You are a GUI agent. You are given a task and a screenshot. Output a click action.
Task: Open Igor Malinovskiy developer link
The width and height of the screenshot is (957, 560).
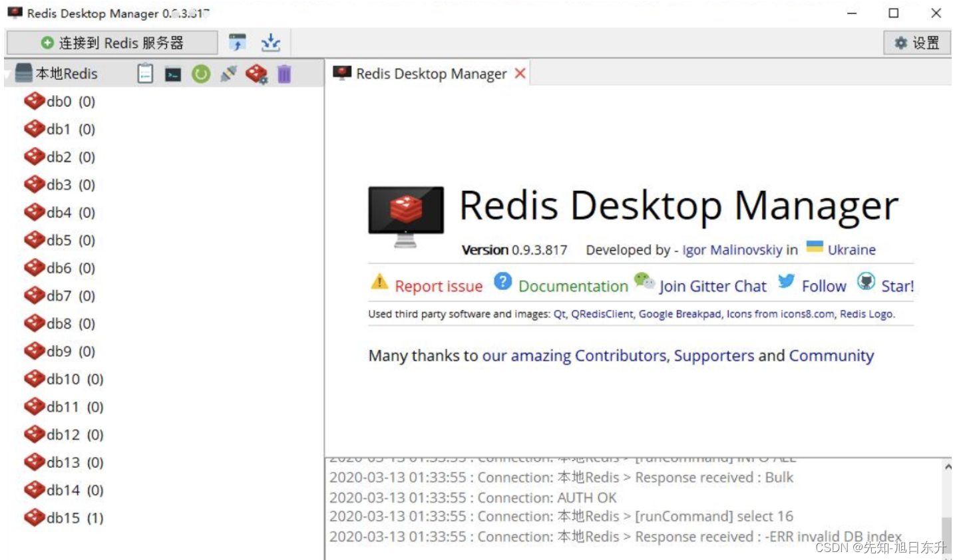(x=732, y=250)
